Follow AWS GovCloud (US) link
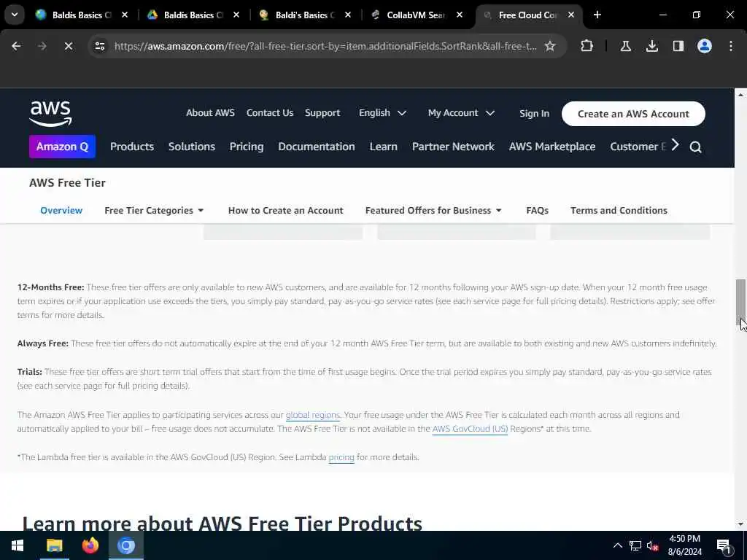The height and width of the screenshot is (560, 747). click(470, 429)
